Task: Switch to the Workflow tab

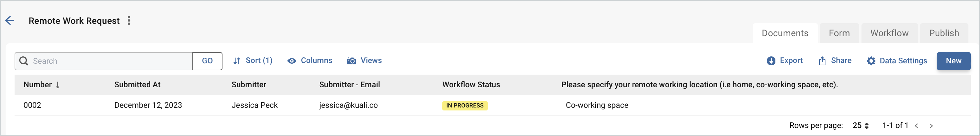Action: pos(889,33)
